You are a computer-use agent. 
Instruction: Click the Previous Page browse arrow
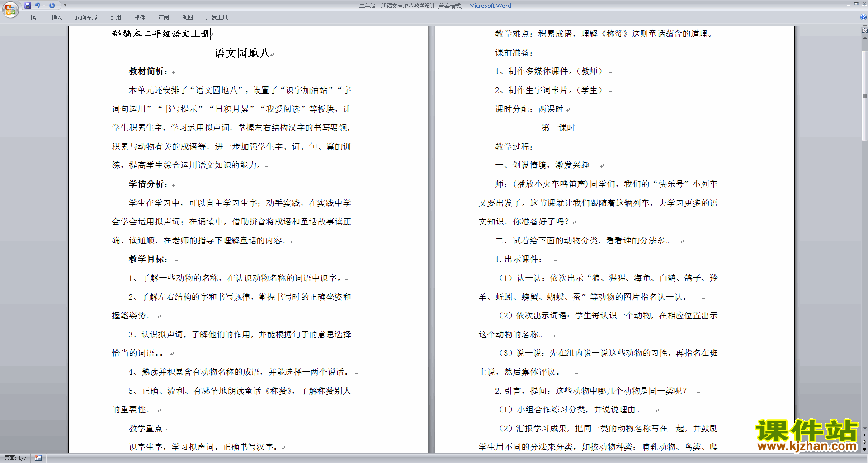click(x=864, y=435)
